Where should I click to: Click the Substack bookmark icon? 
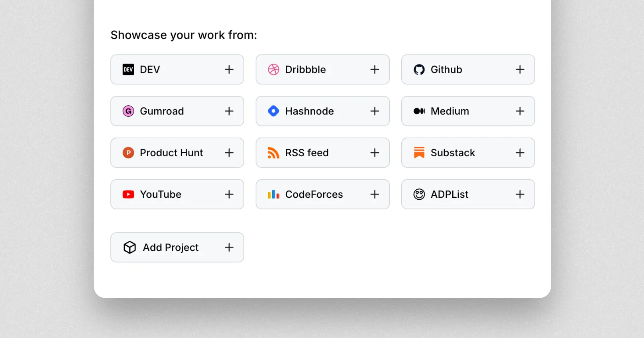pos(419,153)
